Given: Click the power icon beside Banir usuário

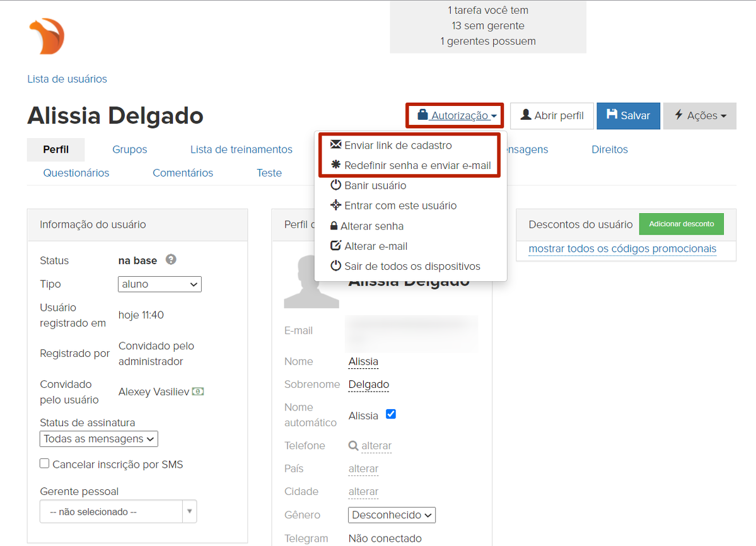Looking at the screenshot, I should pyautogui.click(x=335, y=185).
